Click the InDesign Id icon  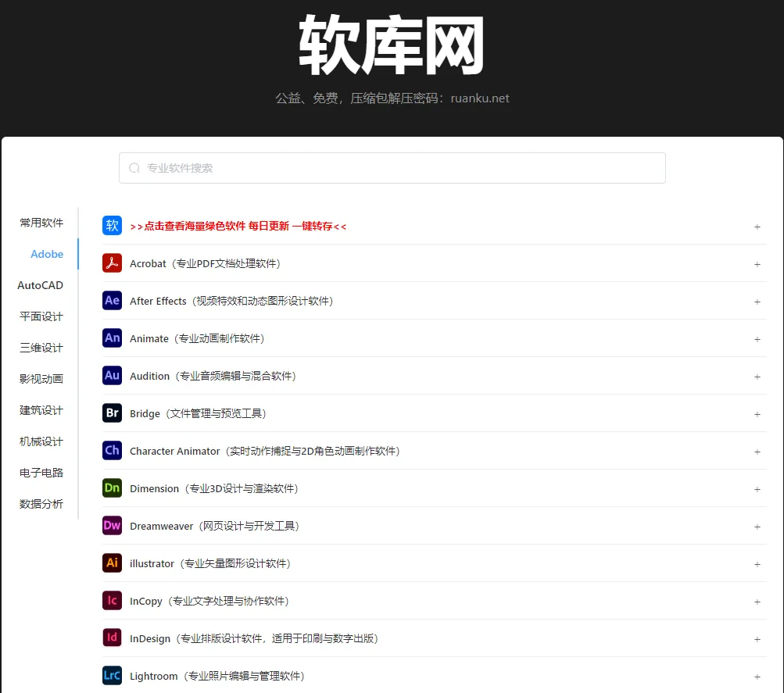(x=112, y=638)
